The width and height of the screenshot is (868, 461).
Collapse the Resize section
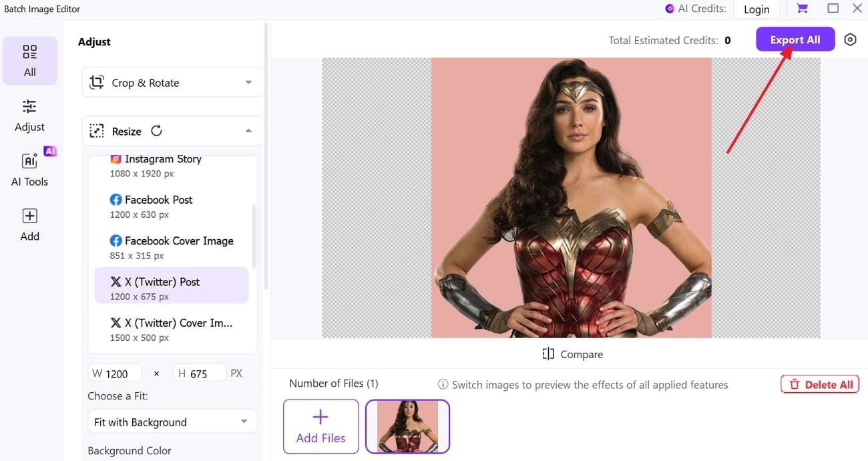pos(248,131)
